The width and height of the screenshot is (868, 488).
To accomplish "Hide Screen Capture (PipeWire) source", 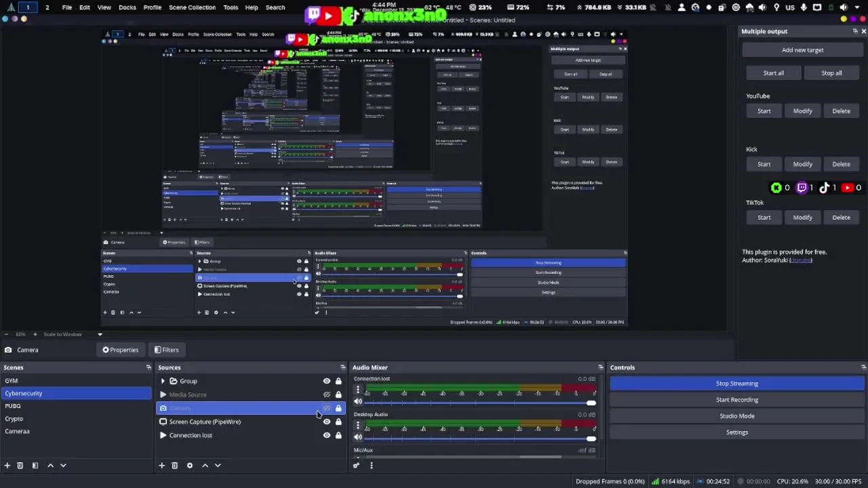I will pyautogui.click(x=327, y=422).
